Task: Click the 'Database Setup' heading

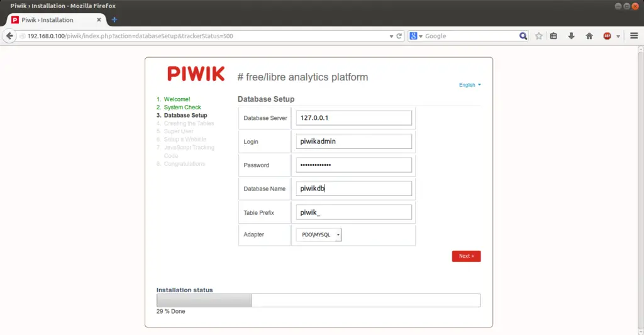Action: coord(266,99)
